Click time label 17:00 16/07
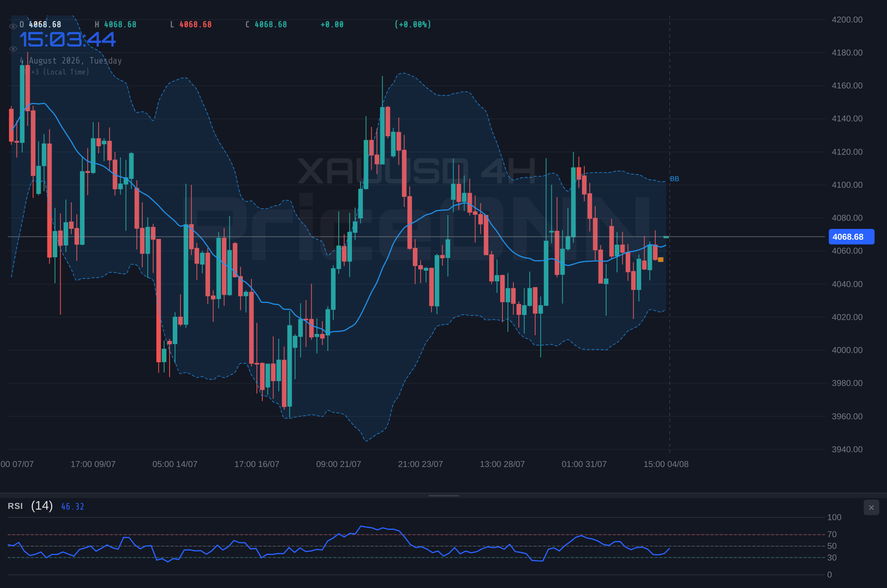This screenshot has width=887, height=588. click(257, 464)
